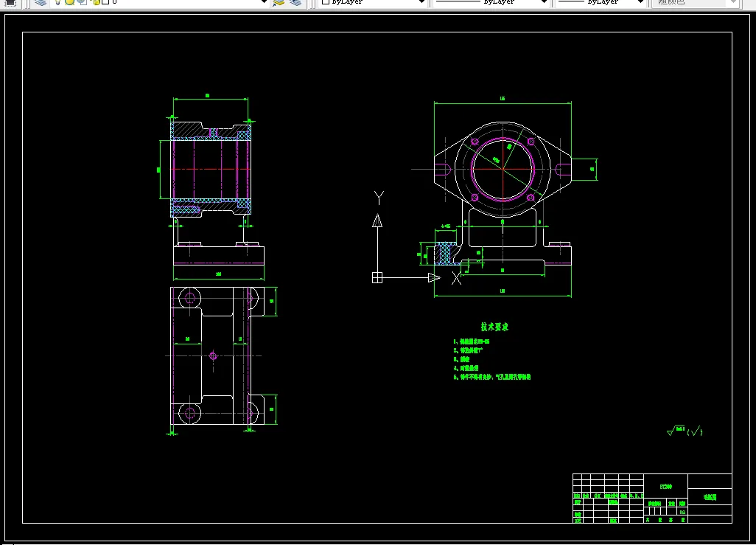The height and width of the screenshot is (545, 756).
Task: Select the hatched section in the base detail
Action: click(447, 254)
